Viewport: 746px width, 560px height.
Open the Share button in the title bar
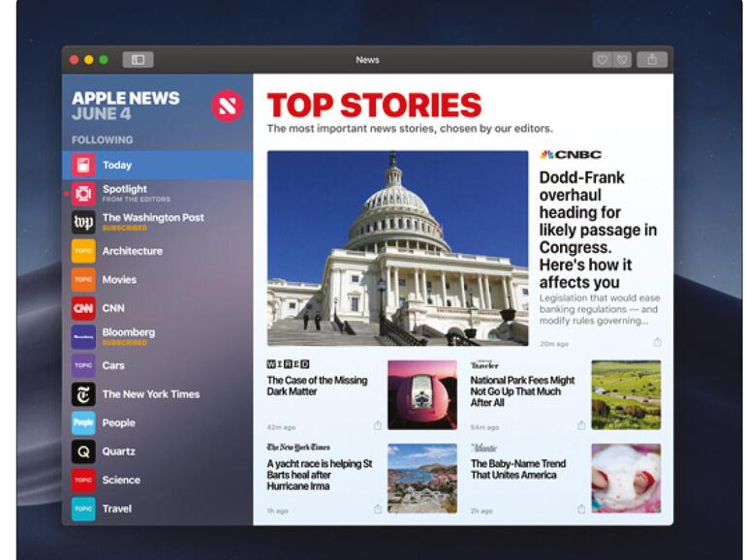coord(652,60)
